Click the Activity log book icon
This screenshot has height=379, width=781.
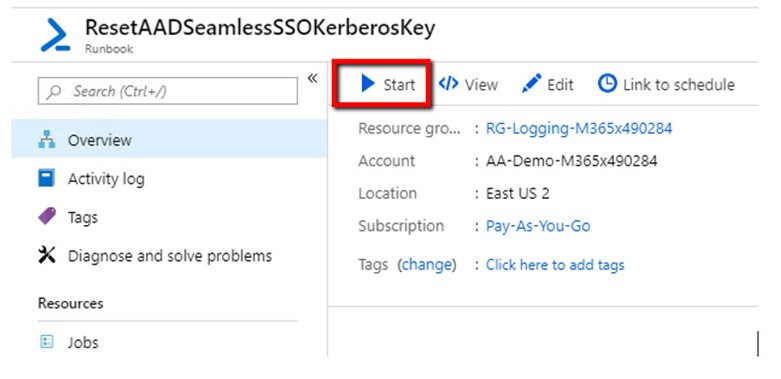pyautogui.click(x=46, y=178)
